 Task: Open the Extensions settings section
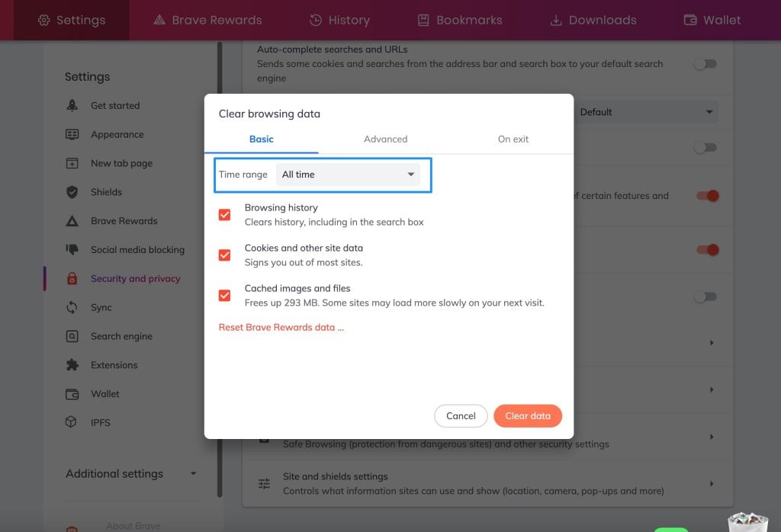[x=114, y=365]
